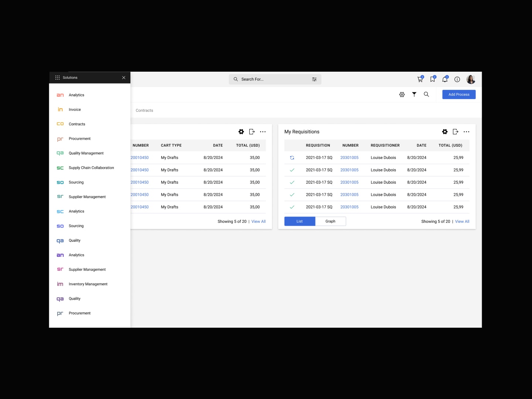The image size is (532, 399).
Task: Open the user profile avatar
Action: [x=471, y=79]
